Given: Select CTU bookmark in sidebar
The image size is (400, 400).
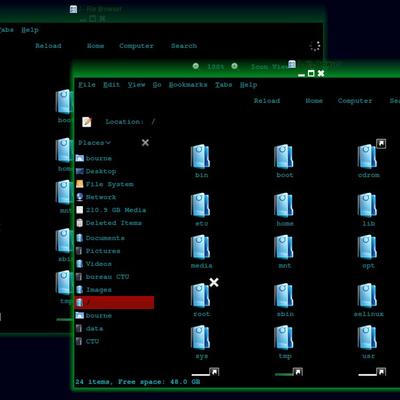Looking at the screenshot, I should click(87, 341).
